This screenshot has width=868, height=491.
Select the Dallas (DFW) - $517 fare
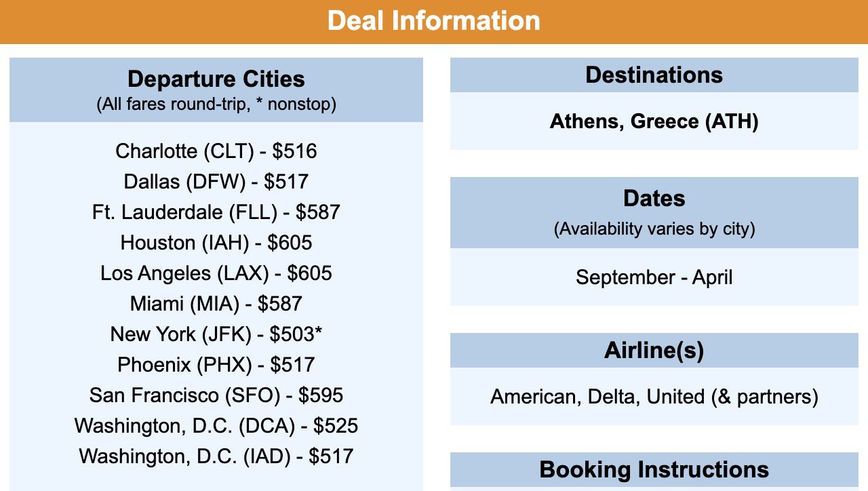coord(216,181)
